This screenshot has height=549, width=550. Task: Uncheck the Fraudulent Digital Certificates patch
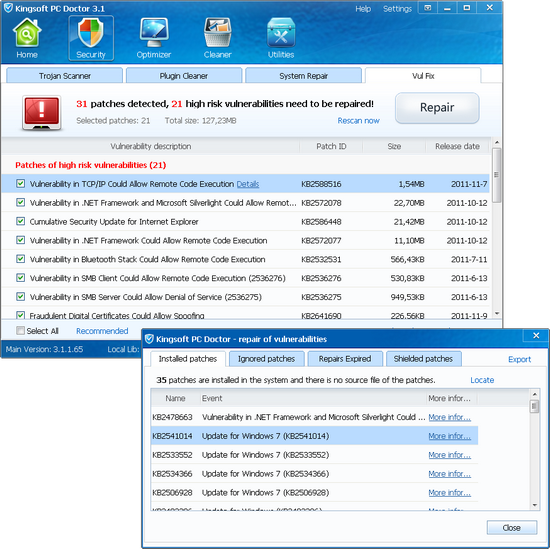tap(20, 315)
